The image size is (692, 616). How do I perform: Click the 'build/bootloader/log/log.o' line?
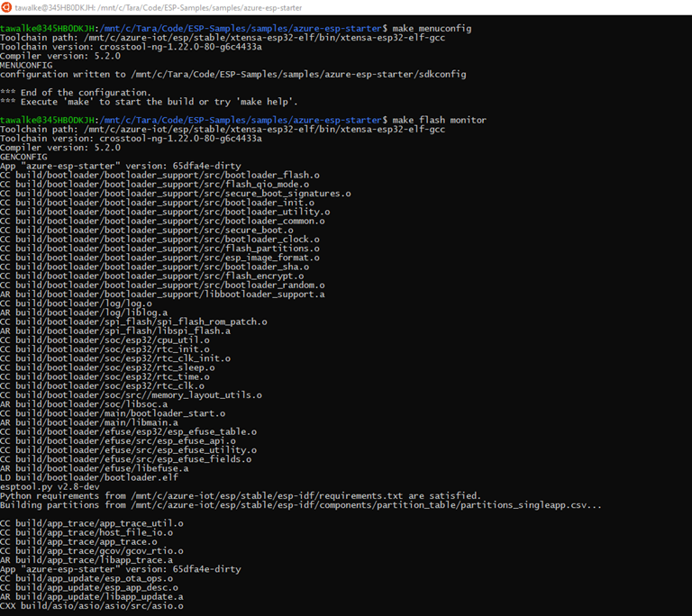pyautogui.click(x=76, y=303)
